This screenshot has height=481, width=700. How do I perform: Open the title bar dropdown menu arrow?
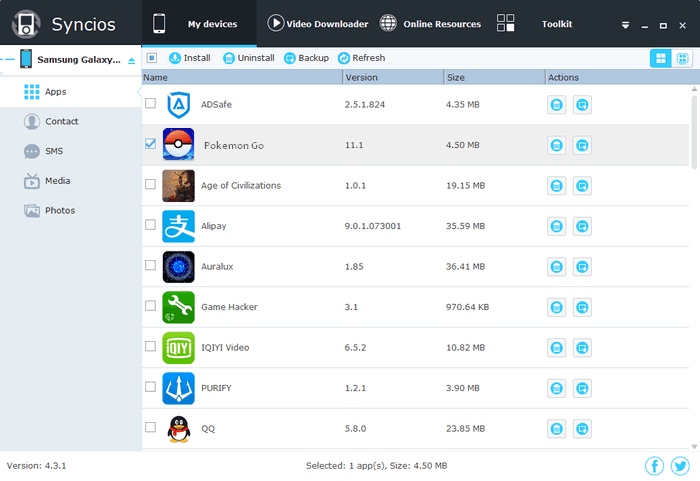point(625,25)
